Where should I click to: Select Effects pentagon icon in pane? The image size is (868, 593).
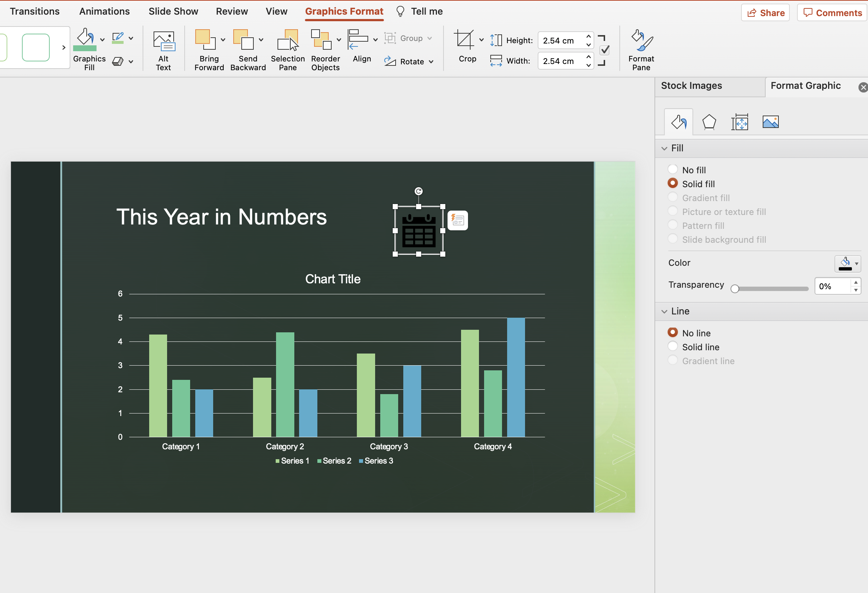pyautogui.click(x=709, y=122)
